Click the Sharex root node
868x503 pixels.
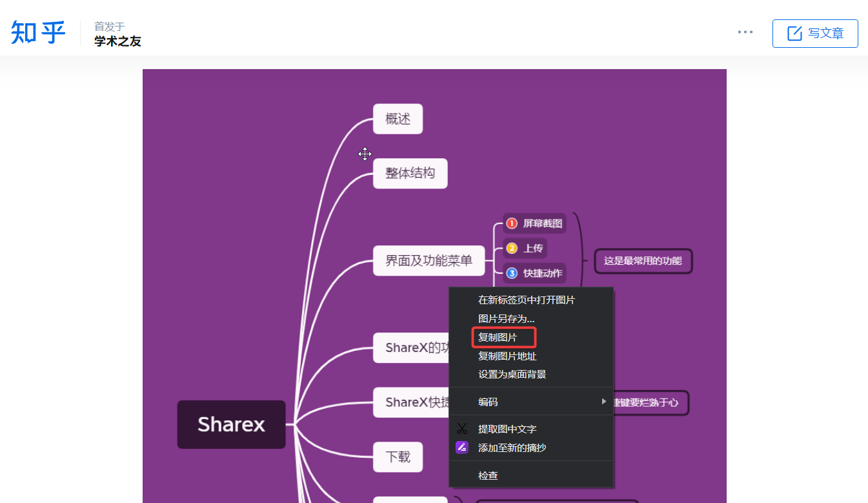tap(231, 424)
